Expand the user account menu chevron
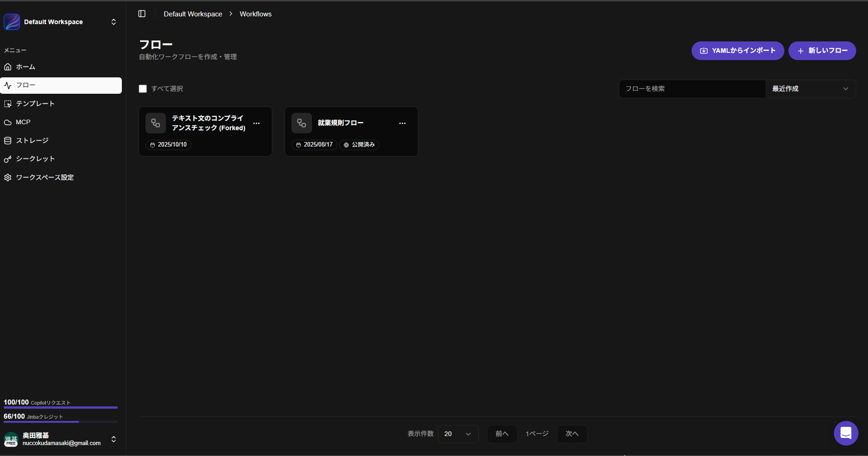Viewport: 868px width, 456px height. pos(114,439)
